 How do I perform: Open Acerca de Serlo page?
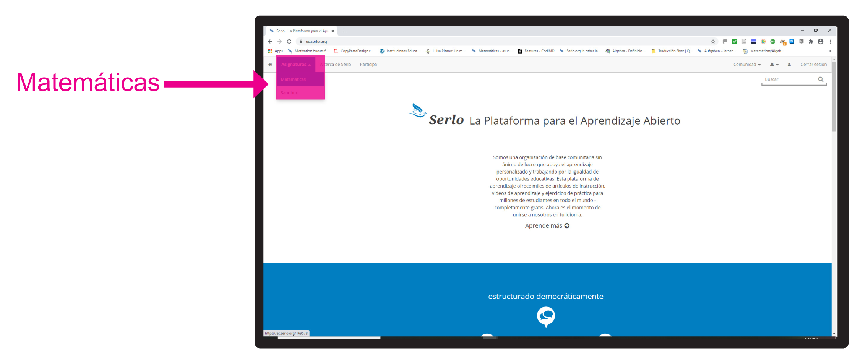click(336, 65)
